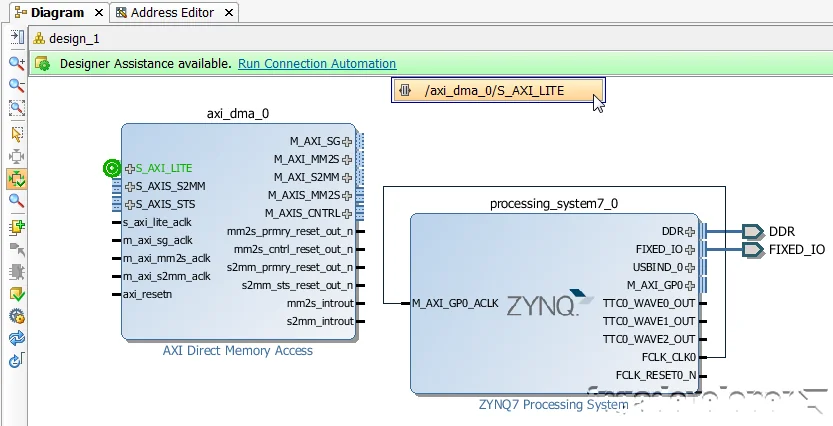This screenshot has height=426, width=833.
Task: Click Run Connection Automation link
Action: pyautogui.click(x=317, y=64)
